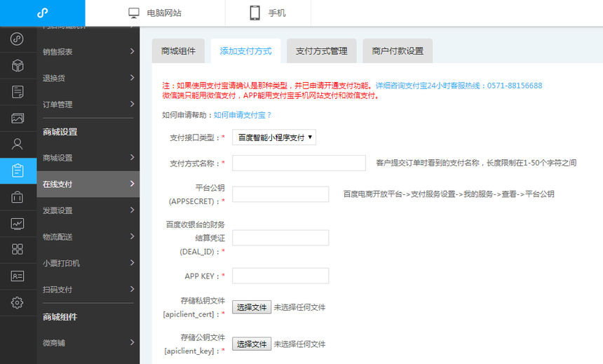Open the 支付方式管理 tab
Image resolution: width=603 pixels, height=364 pixels.
322,50
